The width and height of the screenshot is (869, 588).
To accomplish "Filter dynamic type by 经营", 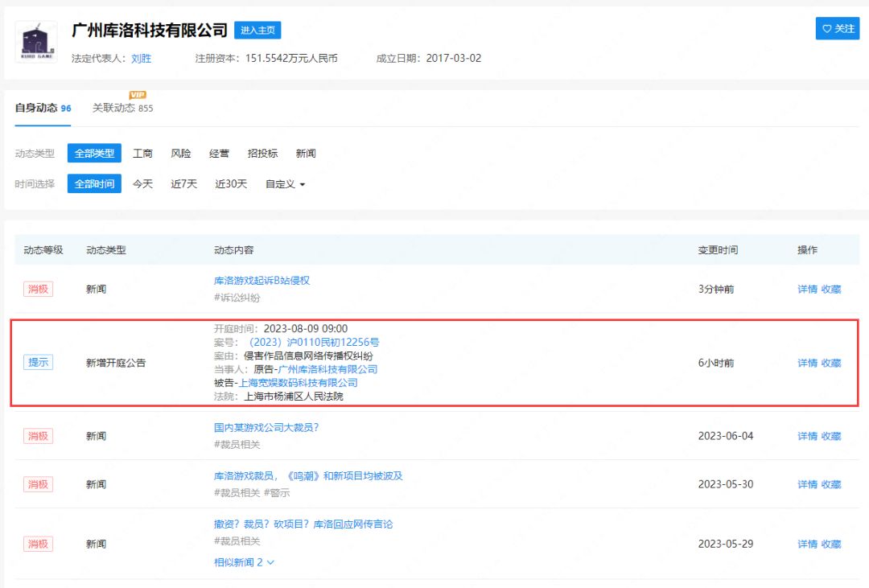I will (219, 153).
